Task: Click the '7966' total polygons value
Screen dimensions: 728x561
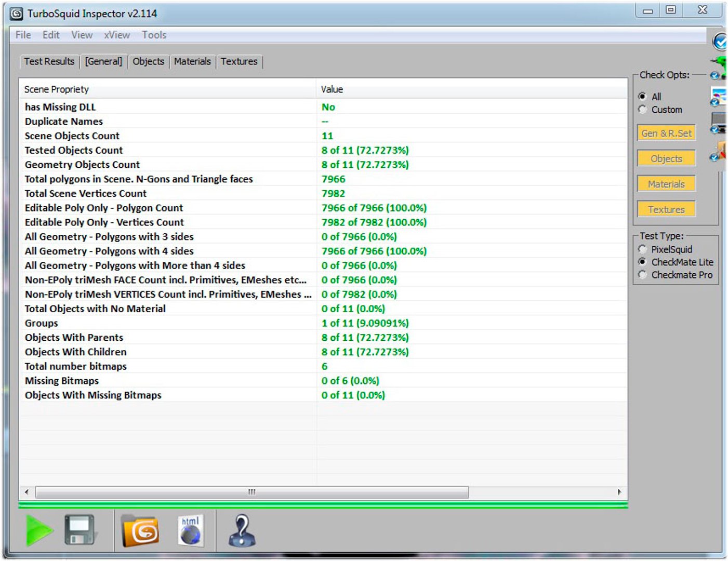Action: (334, 179)
